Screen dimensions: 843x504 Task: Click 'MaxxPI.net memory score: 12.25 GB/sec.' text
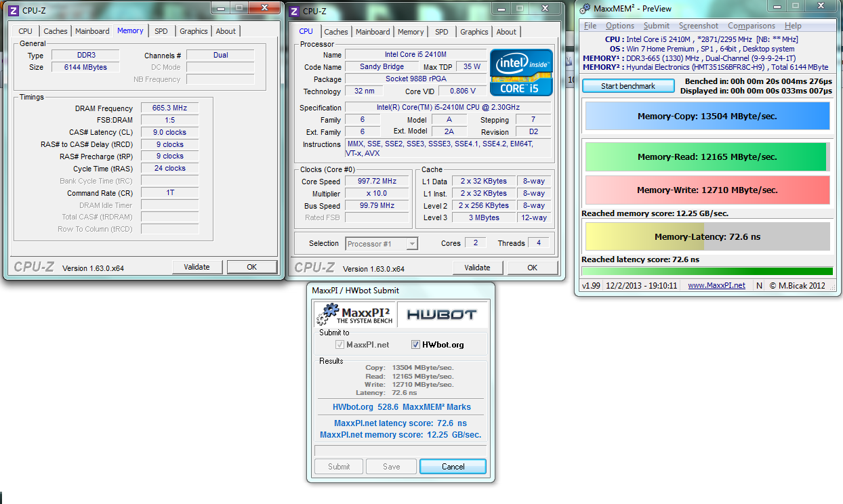pyautogui.click(x=400, y=434)
